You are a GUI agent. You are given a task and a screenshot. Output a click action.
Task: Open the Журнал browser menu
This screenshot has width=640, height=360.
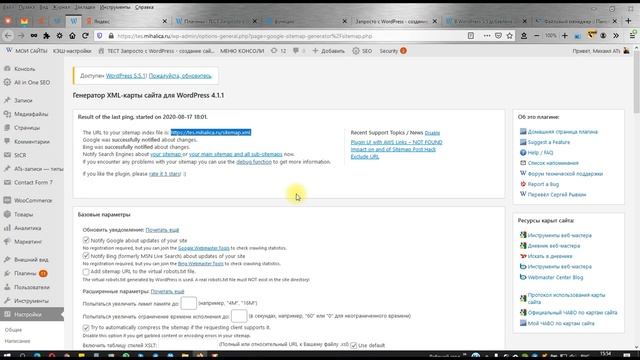coord(61,7)
